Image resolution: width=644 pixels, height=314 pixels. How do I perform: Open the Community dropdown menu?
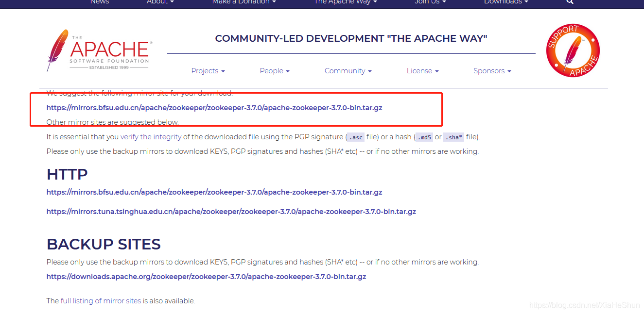point(348,71)
